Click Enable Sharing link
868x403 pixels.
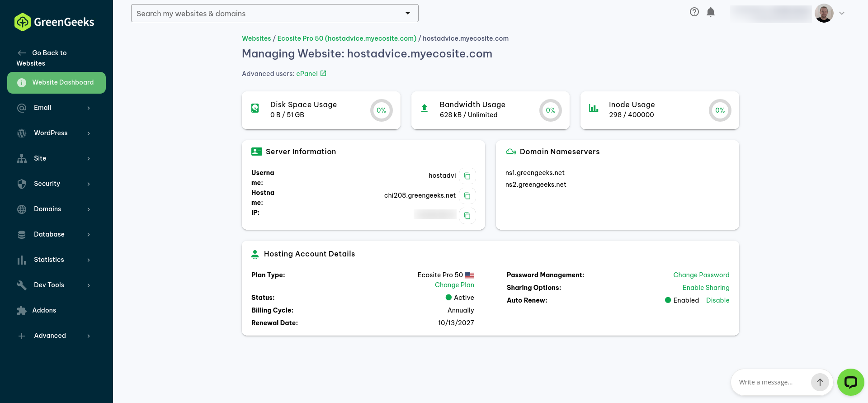tap(706, 288)
